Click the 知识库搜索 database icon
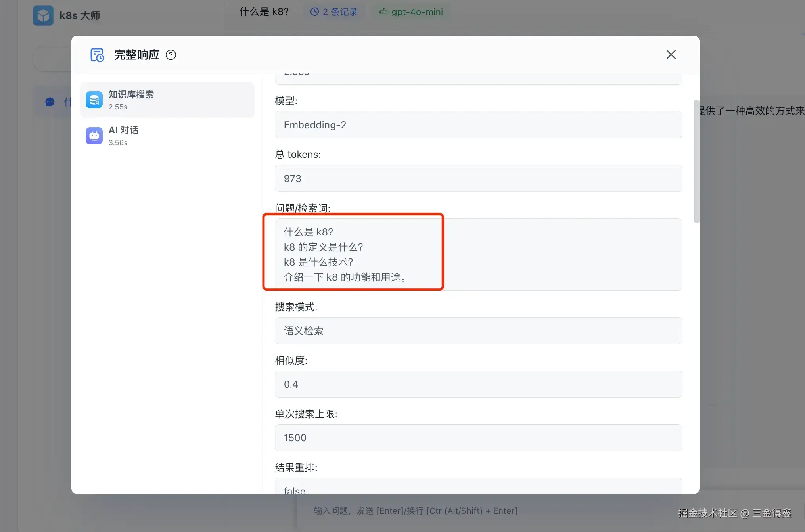805x532 pixels. [x=94, y=100]
